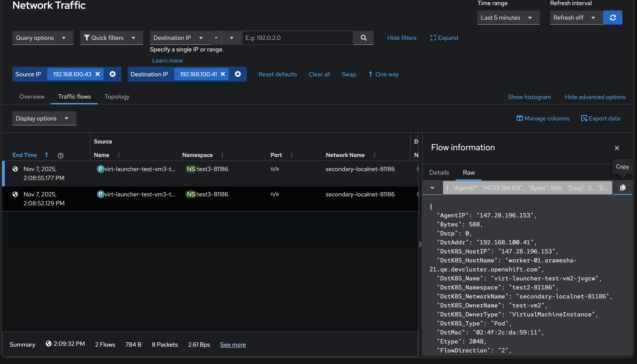
Task: Delete the whole Destination IP filter group
Action: click(x=238, y=74)
